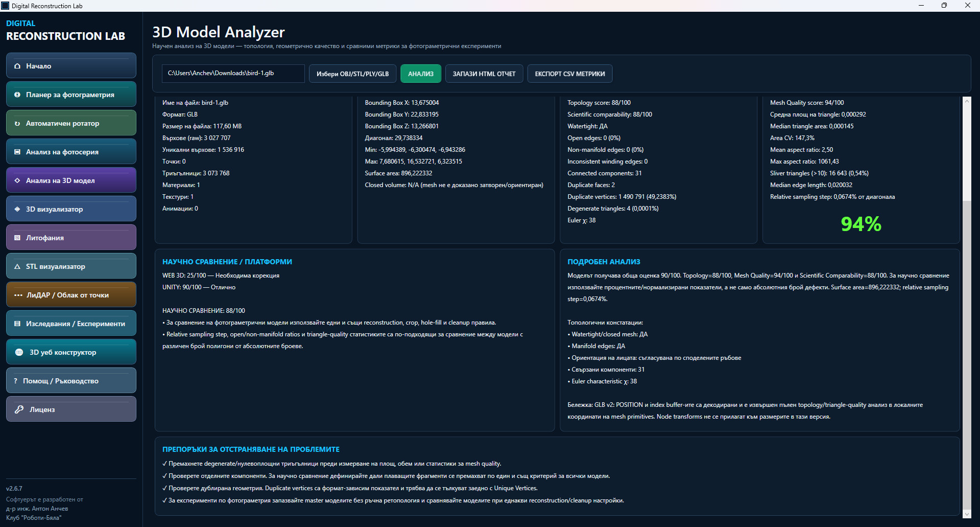
Task: Open Изследвания / Експерименти page
Action: (x=71, y=324)
